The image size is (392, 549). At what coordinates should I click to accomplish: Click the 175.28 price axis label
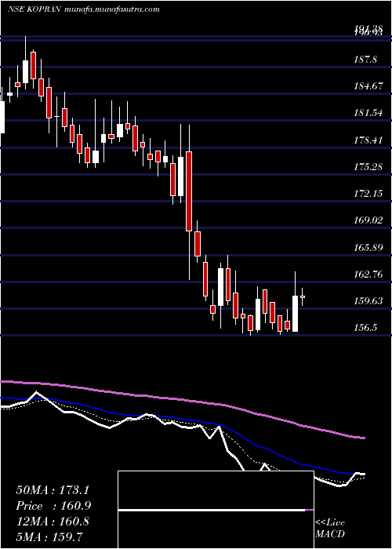click(368, 166)
